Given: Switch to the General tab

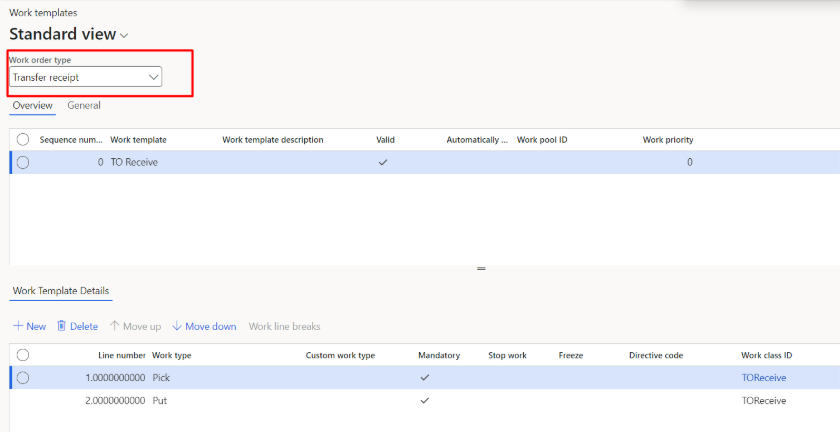Looking at the screenshot, I should (x=84, y=105).
